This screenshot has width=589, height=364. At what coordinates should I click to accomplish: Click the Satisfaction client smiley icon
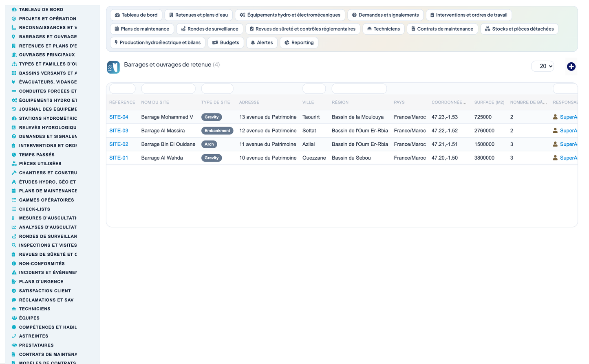pos(14,291)
